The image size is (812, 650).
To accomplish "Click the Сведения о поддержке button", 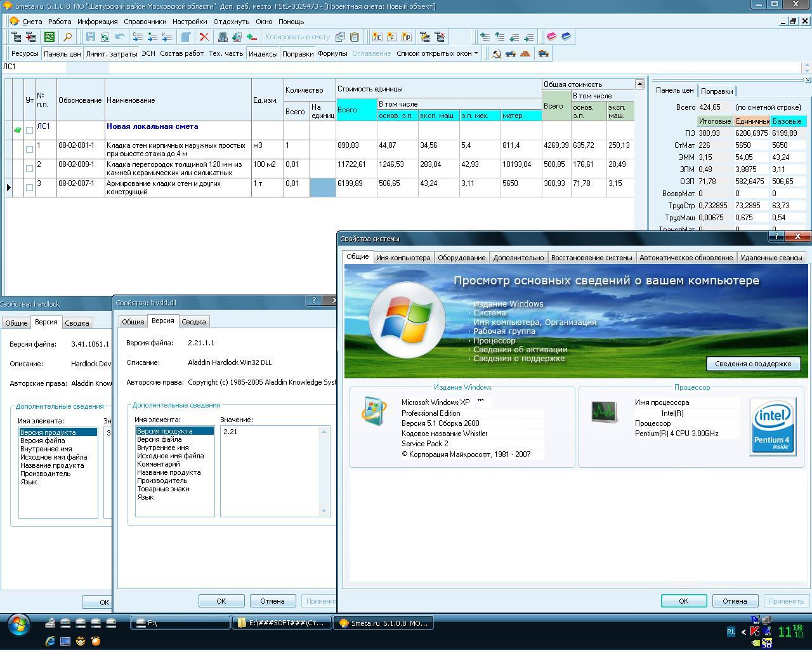I will point(753,364).
